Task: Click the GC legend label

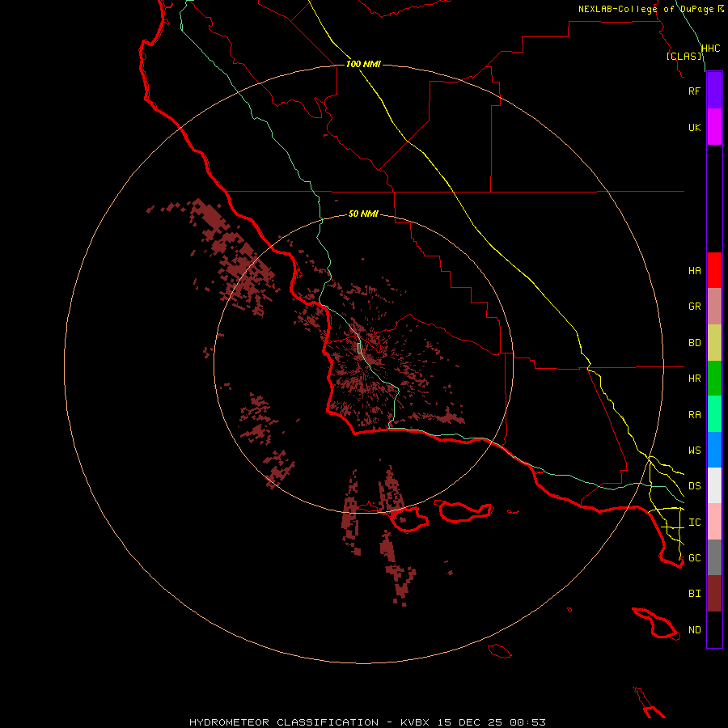Action: (694, 557)
